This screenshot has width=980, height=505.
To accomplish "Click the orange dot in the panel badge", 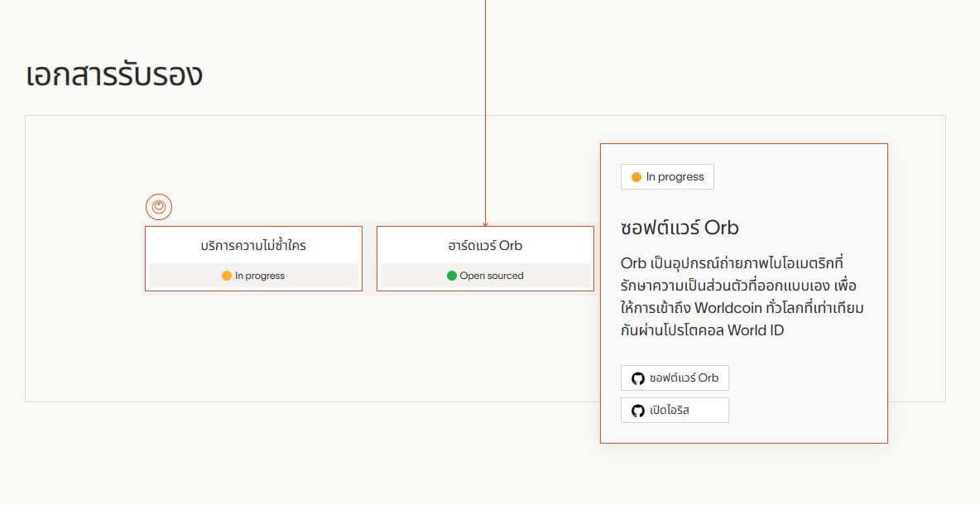I will [x=637, y=177].
